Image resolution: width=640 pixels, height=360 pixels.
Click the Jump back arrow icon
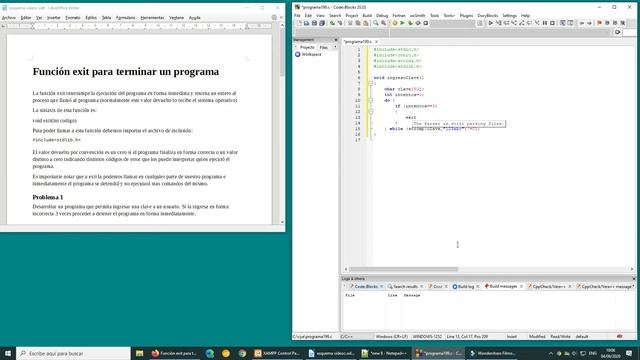[x=582, y=23]
